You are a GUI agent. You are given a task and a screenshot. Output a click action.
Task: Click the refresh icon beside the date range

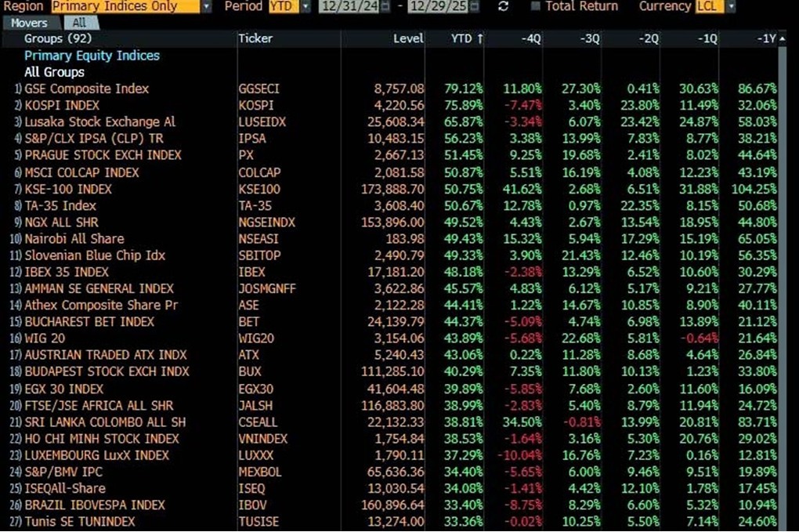[503, 6]
